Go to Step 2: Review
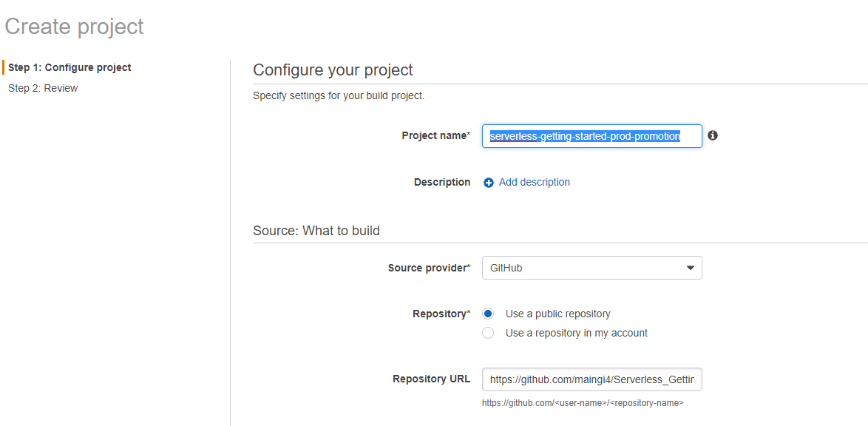Screen dimensions: 868x426 (42, 88)
